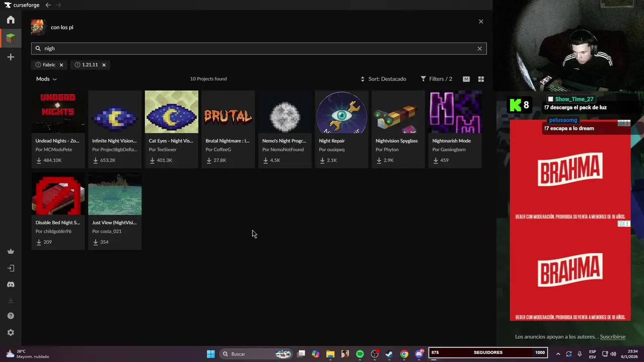Select the Minecraft game icon in sidebar
The image size is (644, 362).
tap(11, 38)
